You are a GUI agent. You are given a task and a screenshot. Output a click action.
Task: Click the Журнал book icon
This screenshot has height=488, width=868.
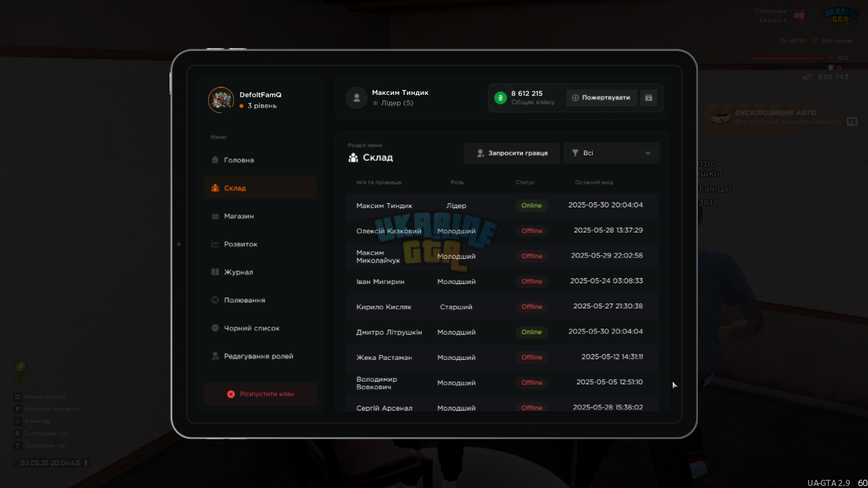click(215, 272)
